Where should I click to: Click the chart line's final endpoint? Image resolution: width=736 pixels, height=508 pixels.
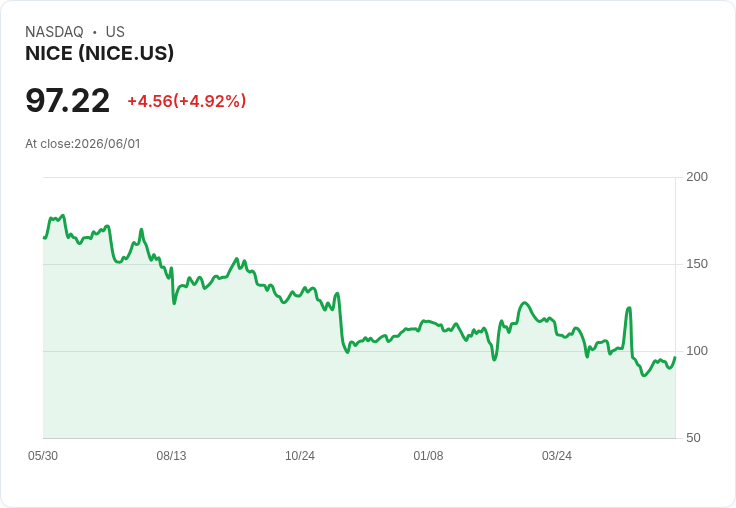click(675, 357)
